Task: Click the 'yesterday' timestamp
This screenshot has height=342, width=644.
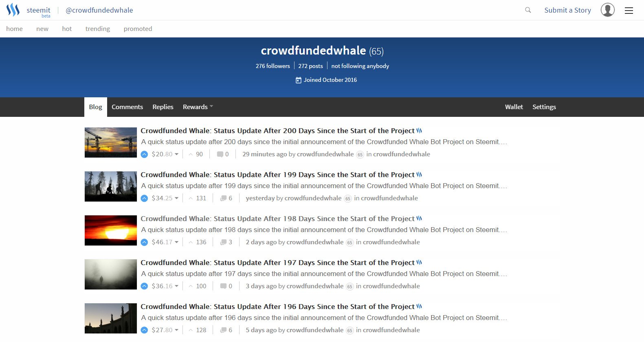Action: 260,198
